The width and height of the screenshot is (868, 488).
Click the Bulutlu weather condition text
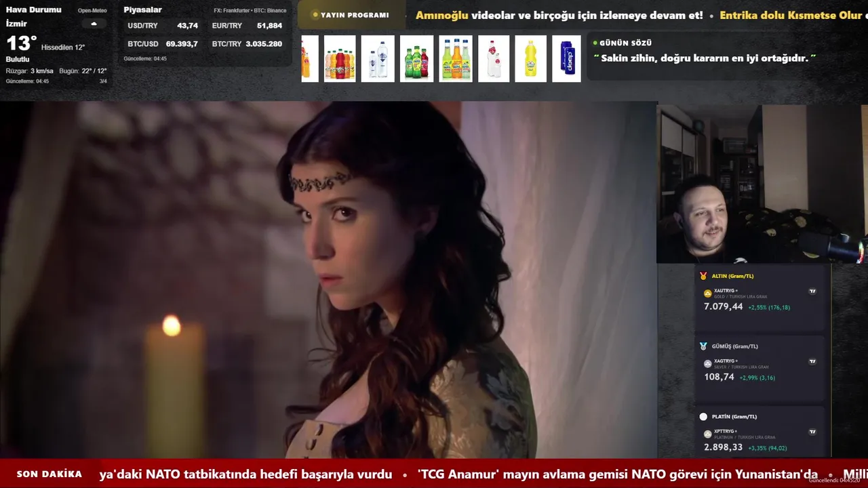point(18,60)
